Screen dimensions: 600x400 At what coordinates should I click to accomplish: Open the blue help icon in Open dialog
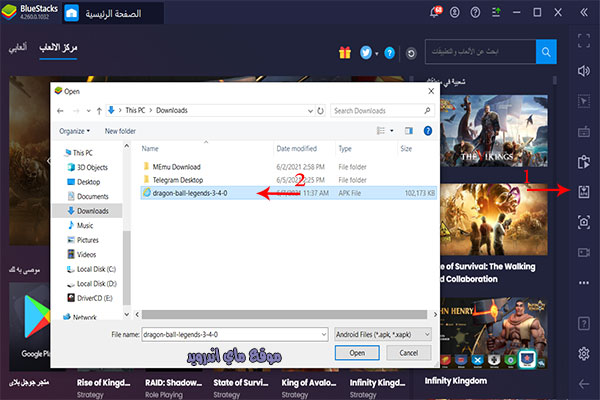click(x=428, y=131)
